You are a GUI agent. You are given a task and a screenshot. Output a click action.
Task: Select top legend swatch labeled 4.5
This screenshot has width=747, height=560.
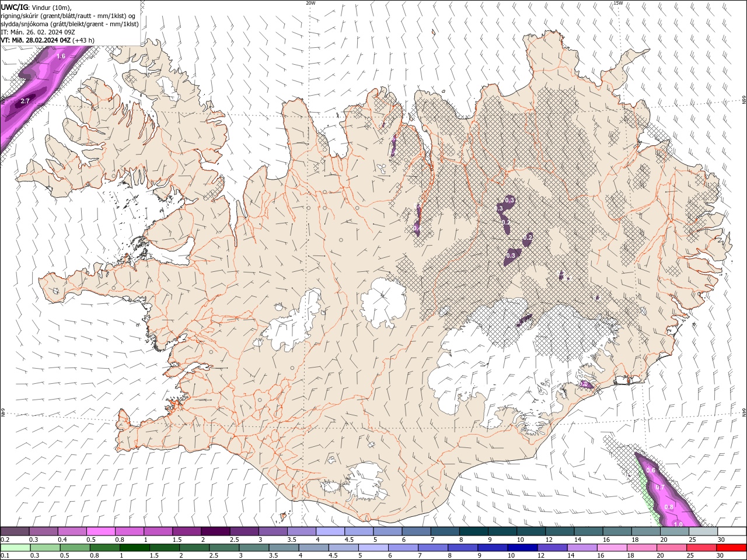tap(359, 531)
